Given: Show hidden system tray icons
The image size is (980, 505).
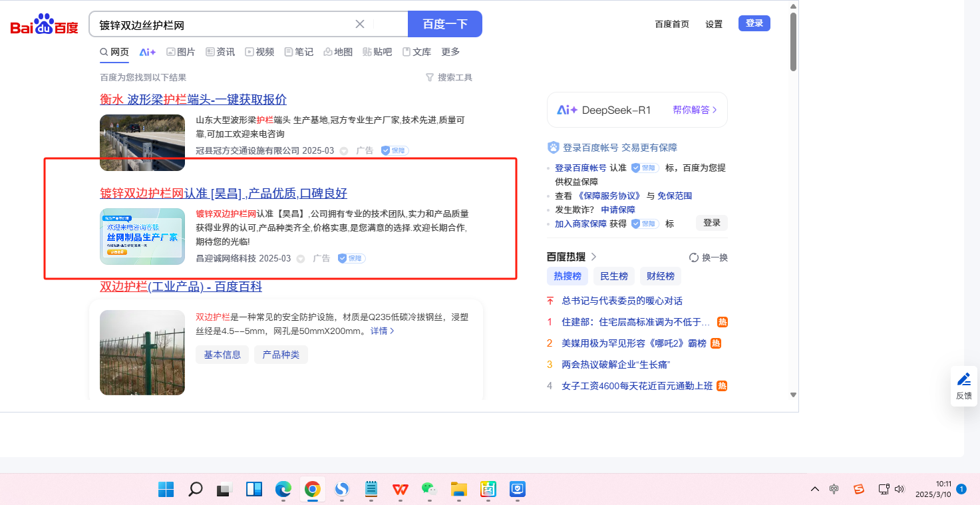Looking at the screenshot, I should [x=814, y=490].
